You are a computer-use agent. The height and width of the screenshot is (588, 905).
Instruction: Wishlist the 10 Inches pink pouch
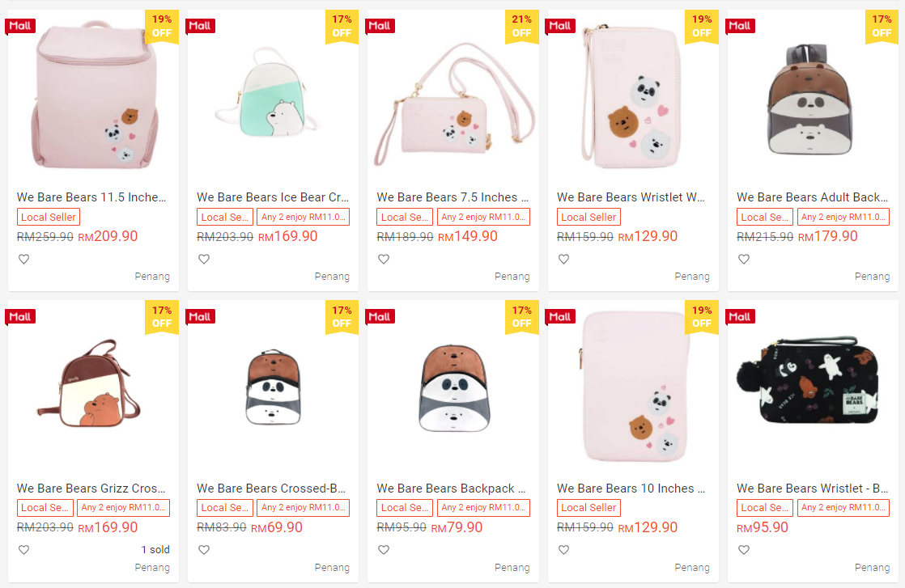(x=564, y=550)
